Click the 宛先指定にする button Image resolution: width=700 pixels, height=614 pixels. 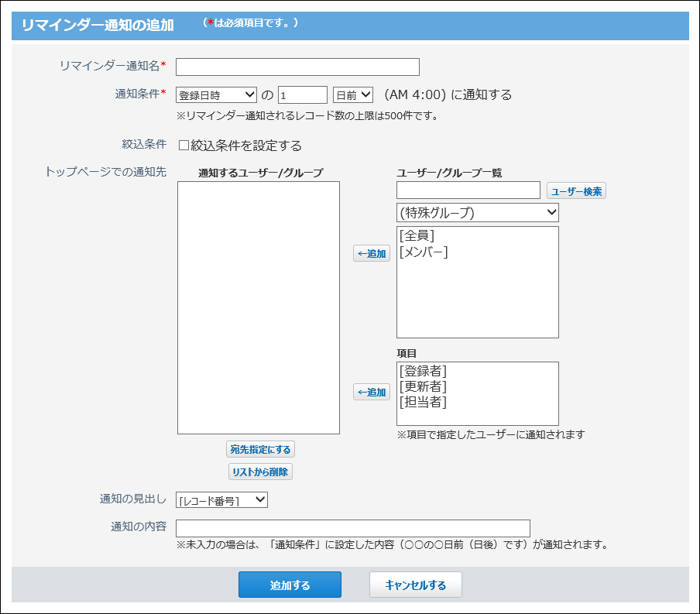260,449
